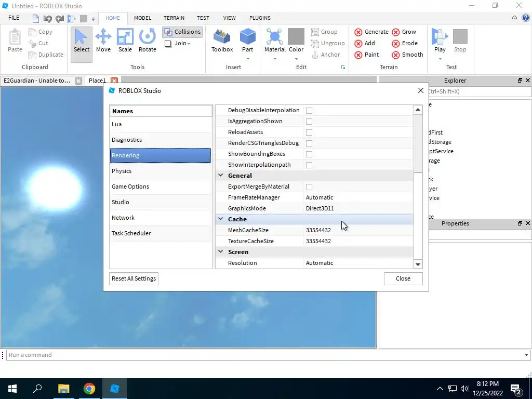Open Resolution Automatic value dropdown
The height and width of the screenshot is (399, 532).
click(x=358, y=263)
